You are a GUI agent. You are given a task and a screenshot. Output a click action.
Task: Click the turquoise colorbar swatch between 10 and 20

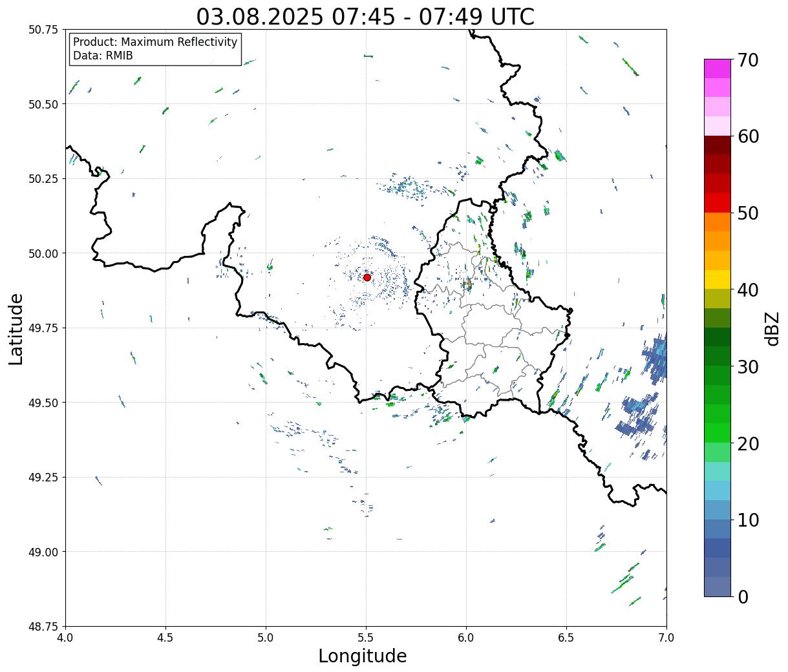[x=718, y=471]
